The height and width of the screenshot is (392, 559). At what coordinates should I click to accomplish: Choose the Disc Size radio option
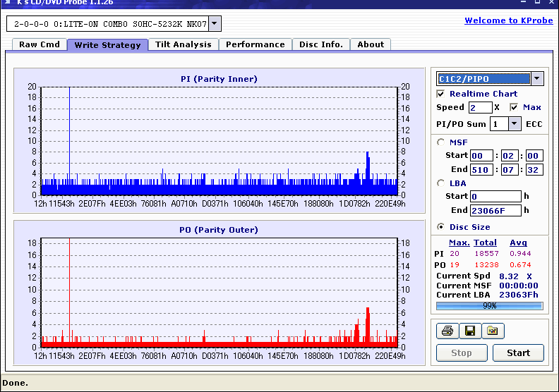(x=441, y=227)
